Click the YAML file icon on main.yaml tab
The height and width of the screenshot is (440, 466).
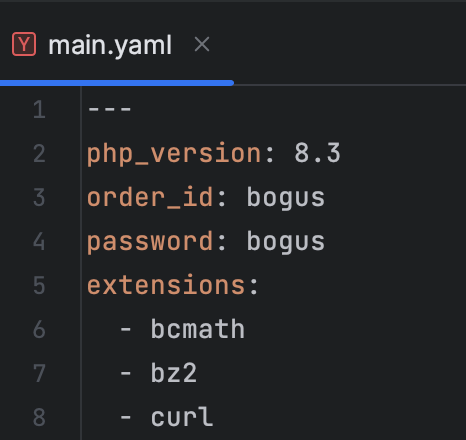[24, 44]
